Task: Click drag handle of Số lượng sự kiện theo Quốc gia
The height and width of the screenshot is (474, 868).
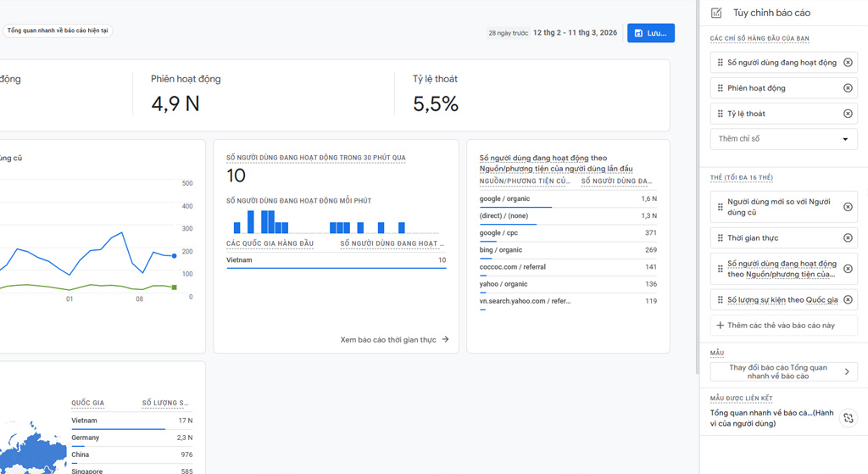Action: click(721, 300)
